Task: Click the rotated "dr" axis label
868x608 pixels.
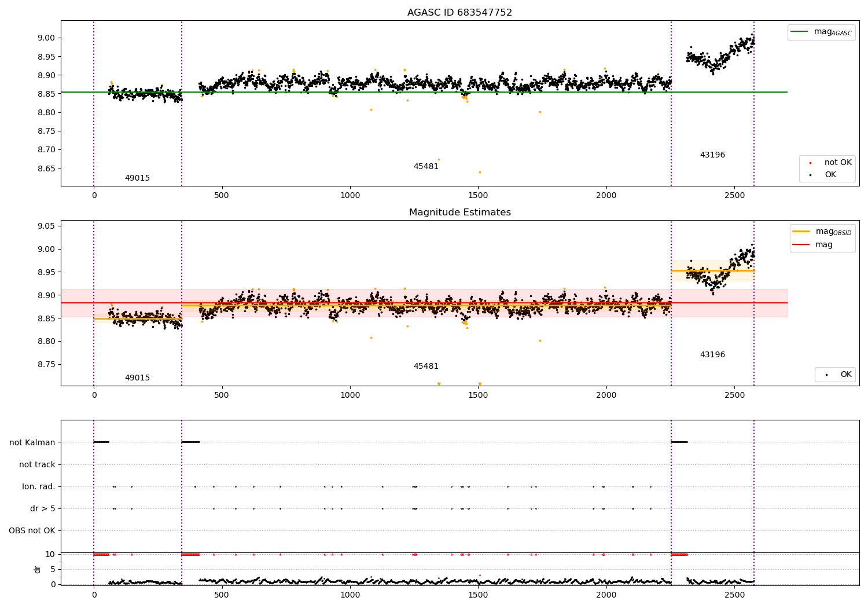Action: (38, 569)
